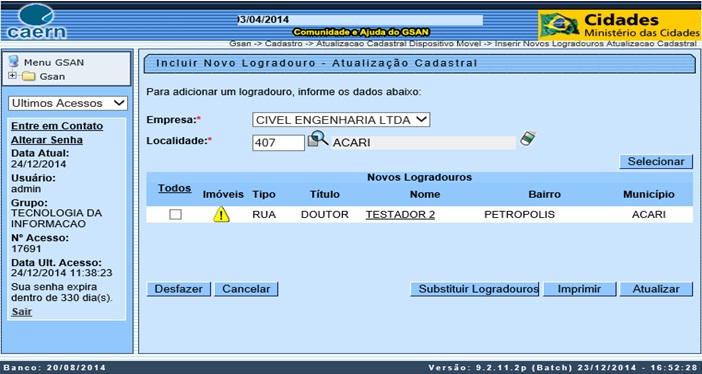Click the Município column header

click(x=649, y=194)
